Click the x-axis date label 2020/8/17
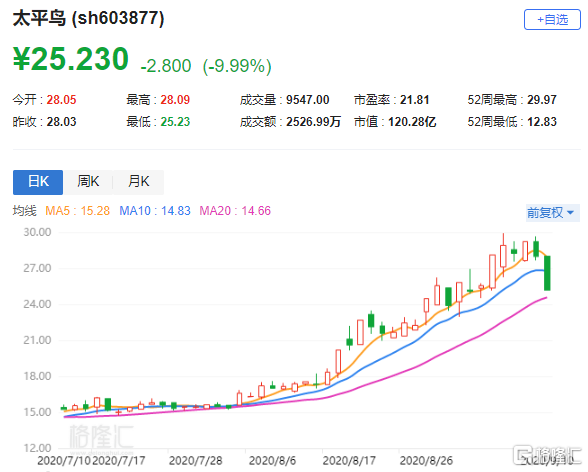Viewport: 588px width, 472px height. coord(349,460)
